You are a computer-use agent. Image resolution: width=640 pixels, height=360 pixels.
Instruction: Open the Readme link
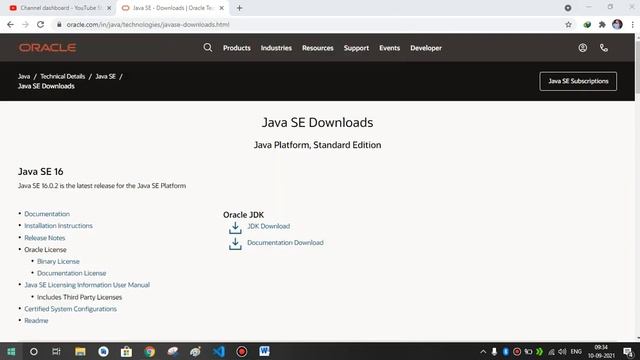pyautogui.click(x=36, y=321)
